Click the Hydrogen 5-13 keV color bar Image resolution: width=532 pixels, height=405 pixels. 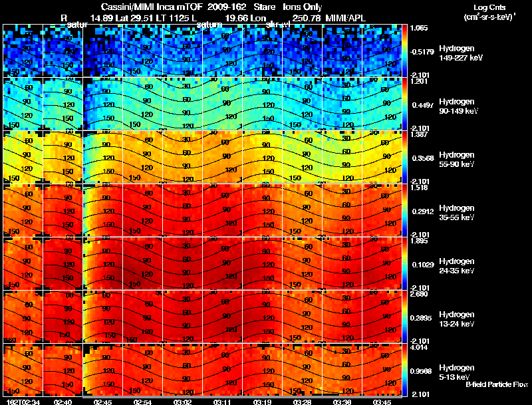[404, 370]
